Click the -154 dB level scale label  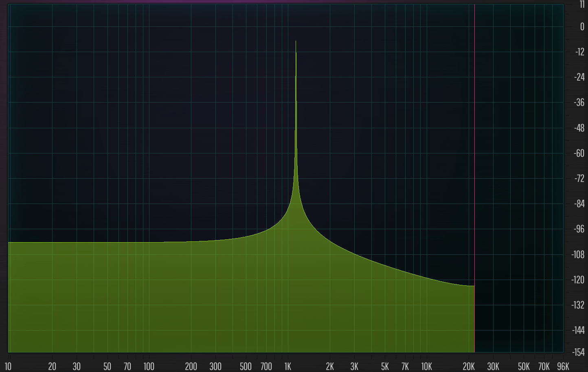pyautogui.click(x=578, y=352)
